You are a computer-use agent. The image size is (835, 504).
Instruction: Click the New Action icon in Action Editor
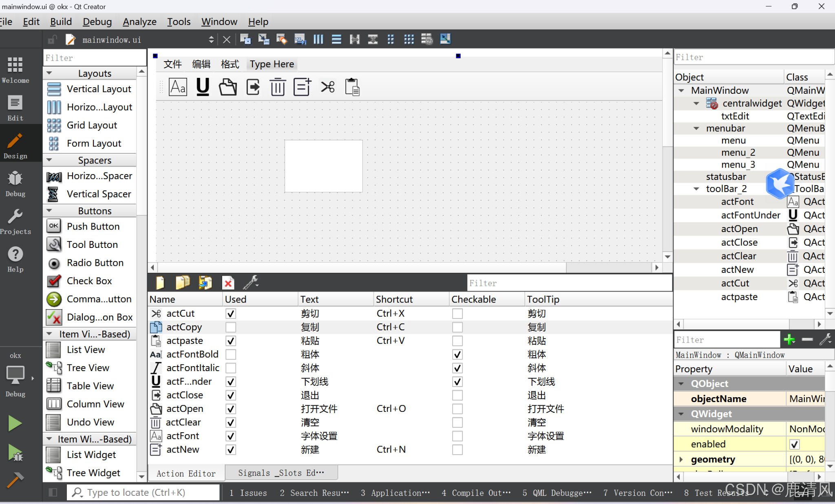tap(160, 282)
